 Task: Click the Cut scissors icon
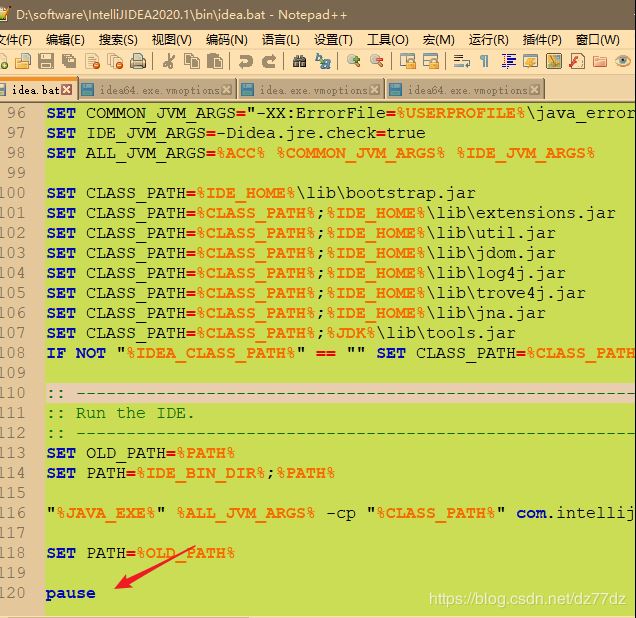168,62
